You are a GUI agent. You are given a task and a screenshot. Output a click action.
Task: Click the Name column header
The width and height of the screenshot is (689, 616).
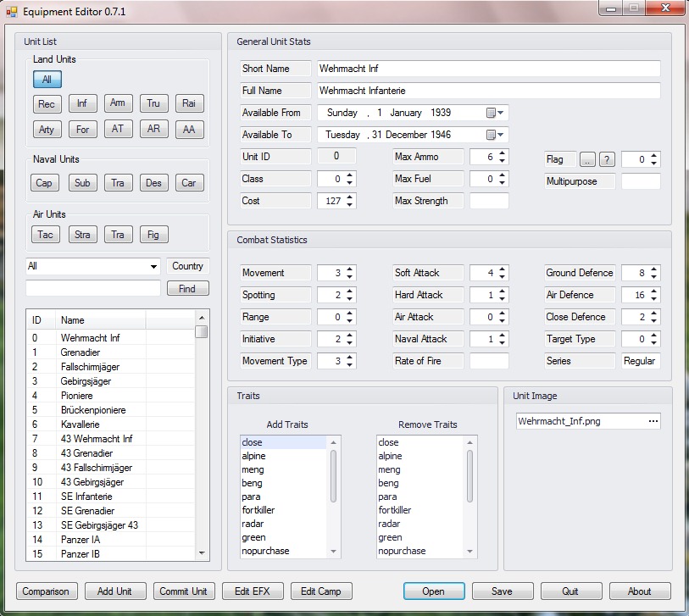point(100,320)
